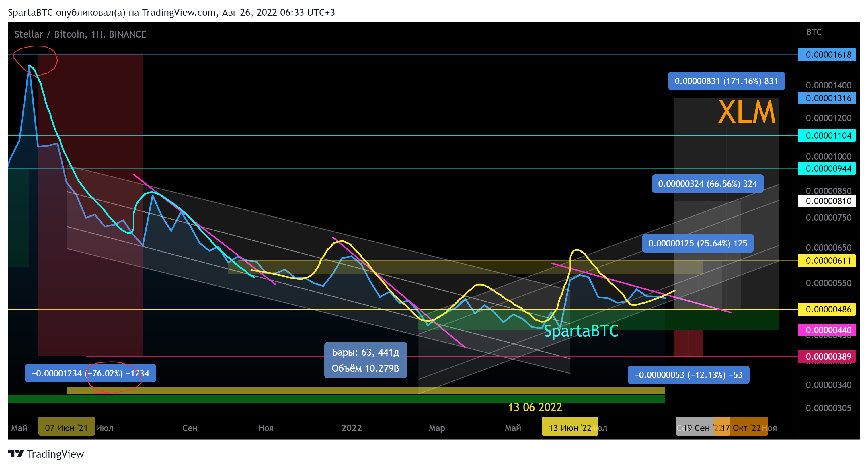The image size is (868, 468).
Task: Click the 0.00001200 axis tick value
Action: click(x=828, y=118)
